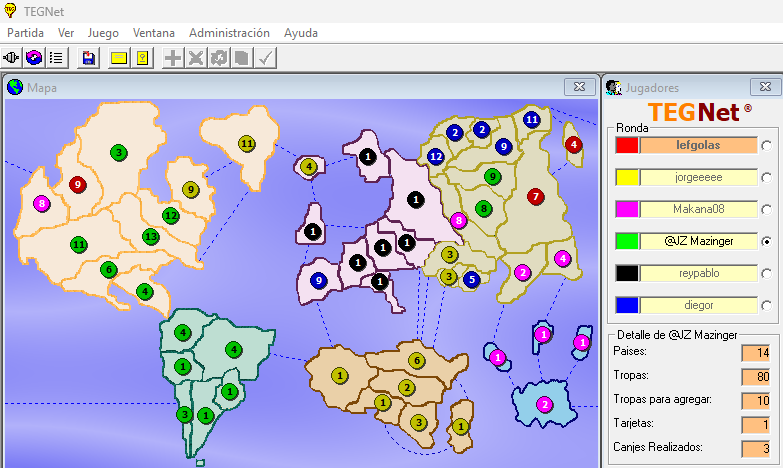Select the green 8 troop marker
Image resolution: width=783 pixels, height=468 pixels.
pyautogui.click(x=483, y=208)
